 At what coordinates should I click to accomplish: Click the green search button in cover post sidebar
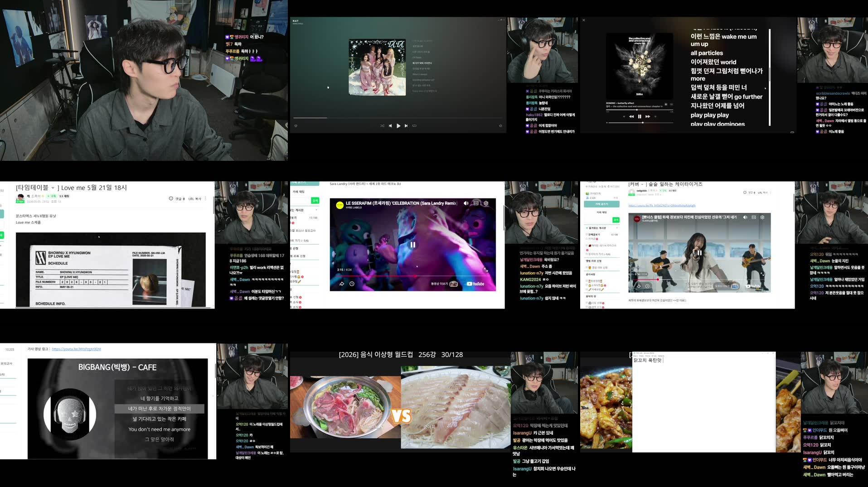pos(616,220)
